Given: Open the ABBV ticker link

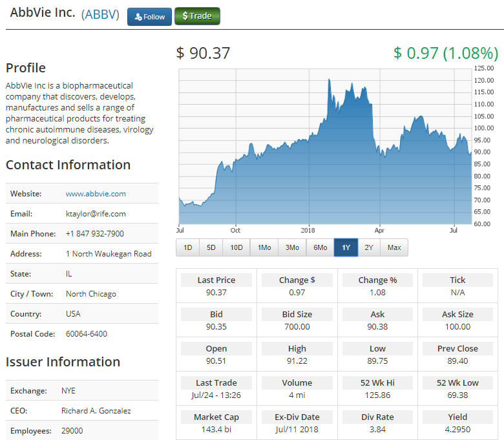Looking at the screenshot, I should [x=100, y=14].
